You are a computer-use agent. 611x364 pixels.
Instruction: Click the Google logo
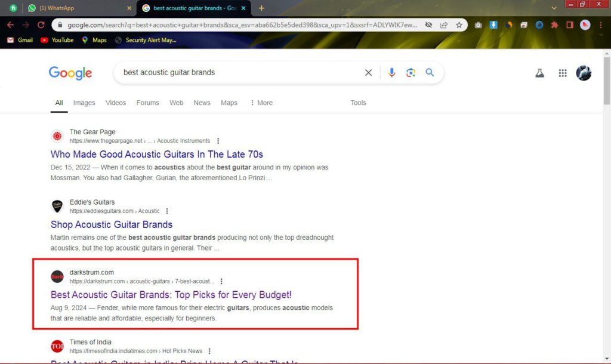click(70, 73)
